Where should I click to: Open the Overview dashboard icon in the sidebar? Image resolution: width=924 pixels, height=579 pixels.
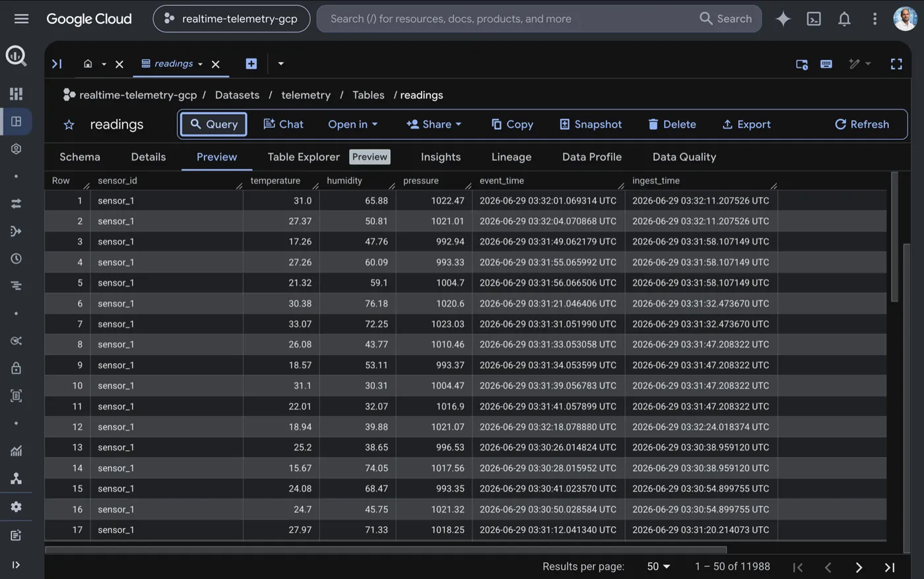pos(16,94)
